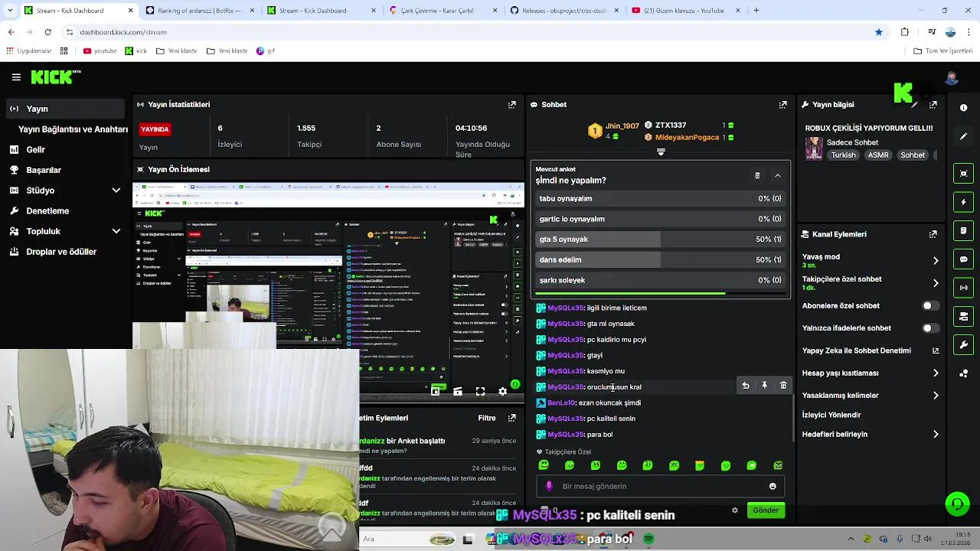
Task: Open the green support chat bubble
Action: 957,504
